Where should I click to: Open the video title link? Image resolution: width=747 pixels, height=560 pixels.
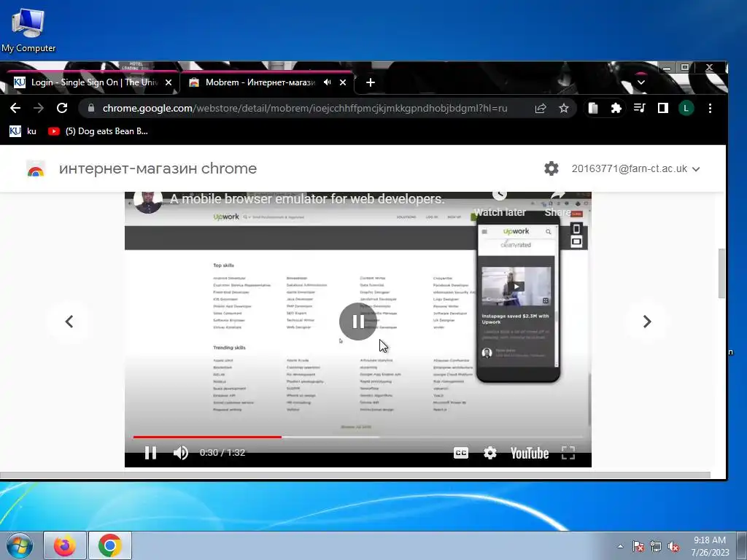(x=307, y=199)
